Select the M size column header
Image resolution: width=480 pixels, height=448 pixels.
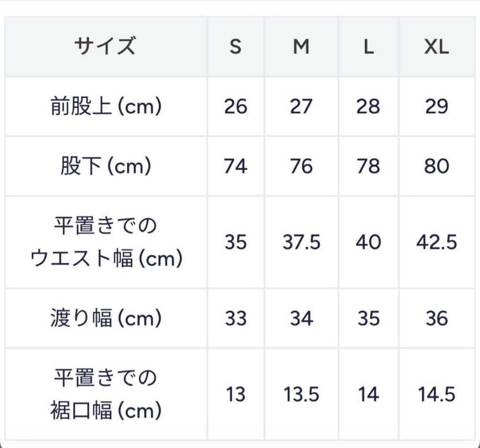pos(301,47)
